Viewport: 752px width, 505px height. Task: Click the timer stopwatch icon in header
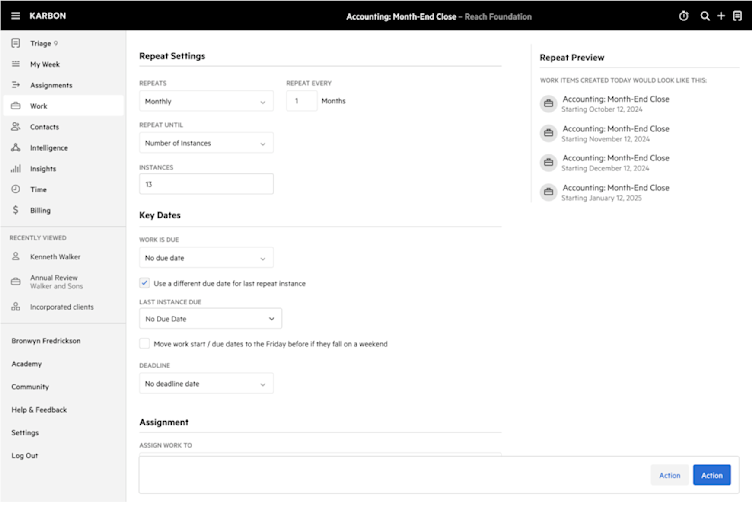pos(683,16)
